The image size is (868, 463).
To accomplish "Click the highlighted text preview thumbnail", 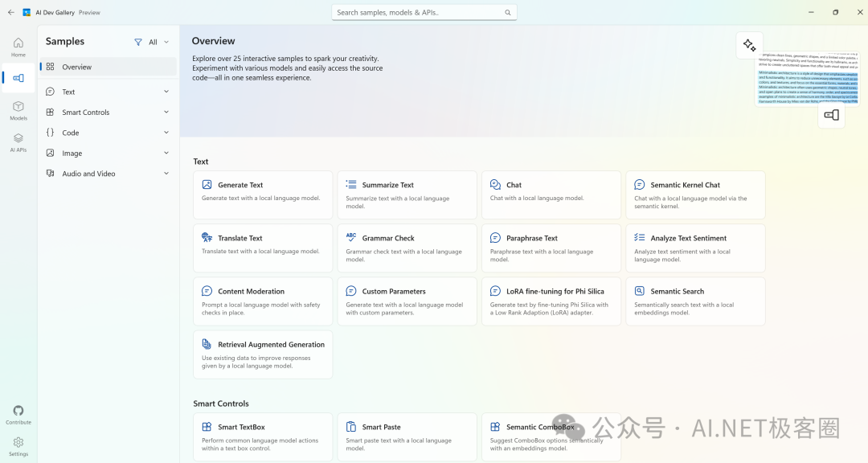I will 809,78.
